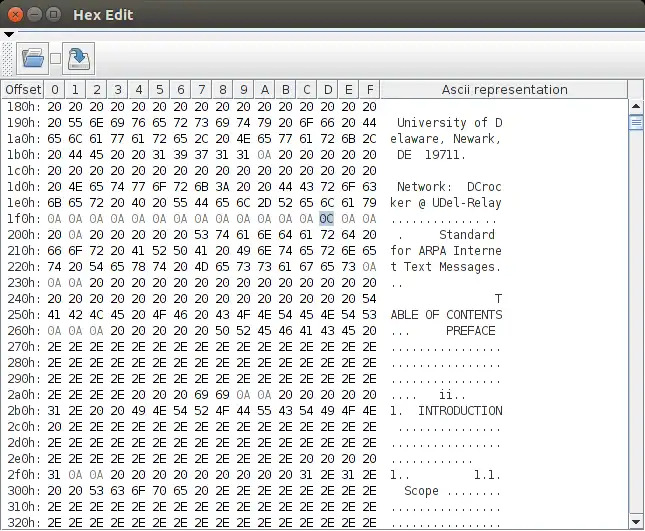Click ASCII text 'University of D'
The image size is (645, 531).
point(450,123)
